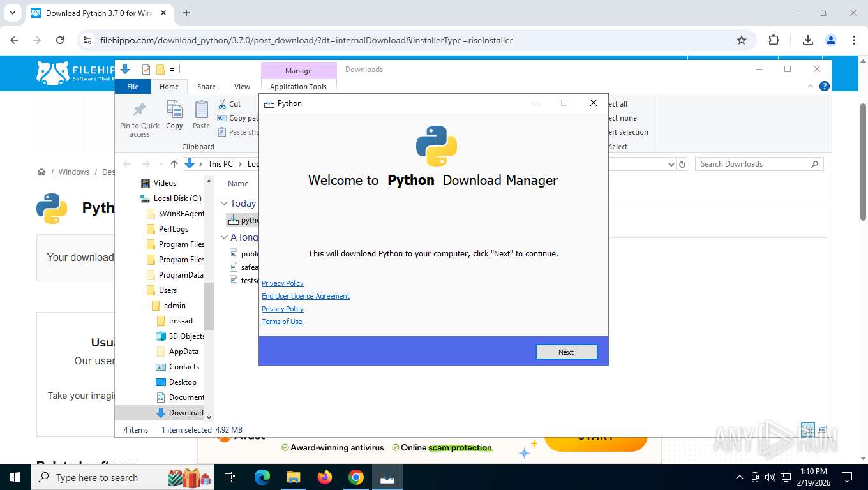Select the Manage contextual tab
This screenshot has width=868, height=490.
tap(299, 71)
